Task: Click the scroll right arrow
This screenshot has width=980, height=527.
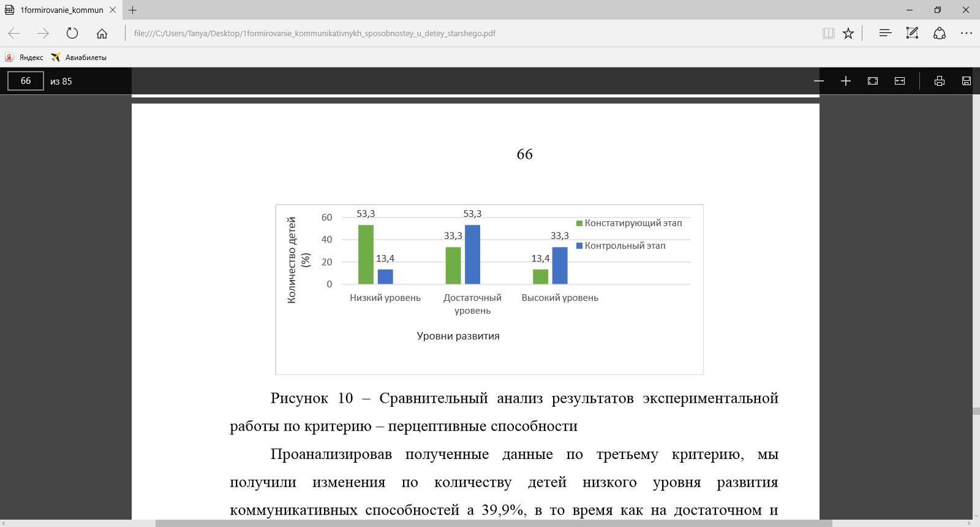Action: point(968,523)
